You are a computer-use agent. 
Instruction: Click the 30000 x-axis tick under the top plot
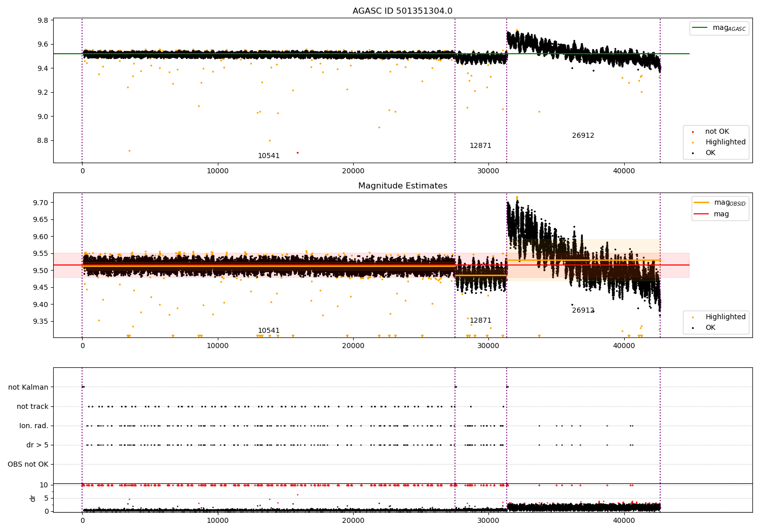tap(488, 171)
